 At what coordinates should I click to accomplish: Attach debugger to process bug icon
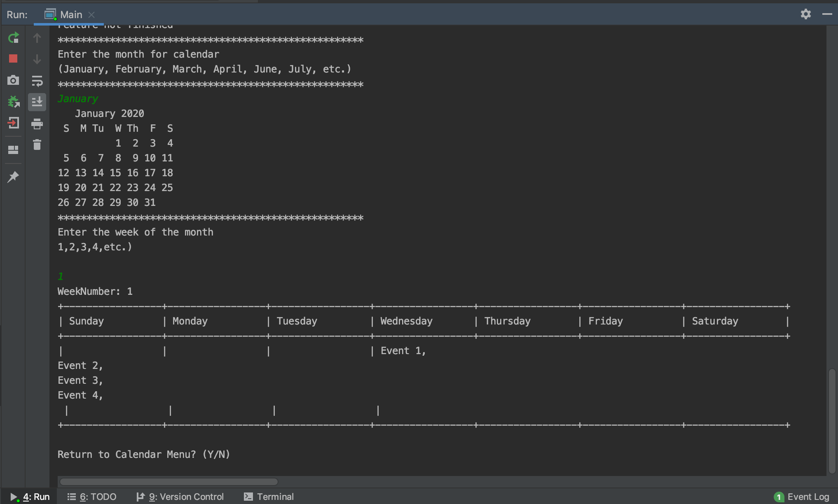coord(13,101)
